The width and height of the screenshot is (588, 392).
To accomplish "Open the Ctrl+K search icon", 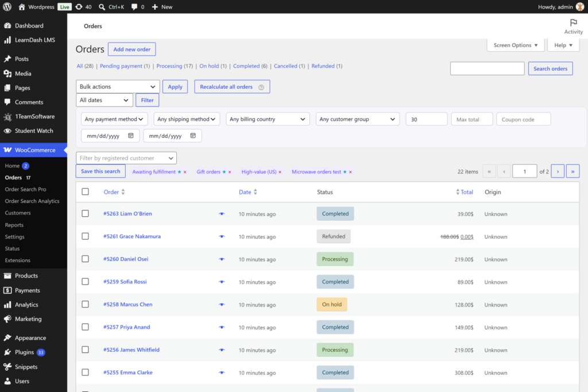I will 102,7.
